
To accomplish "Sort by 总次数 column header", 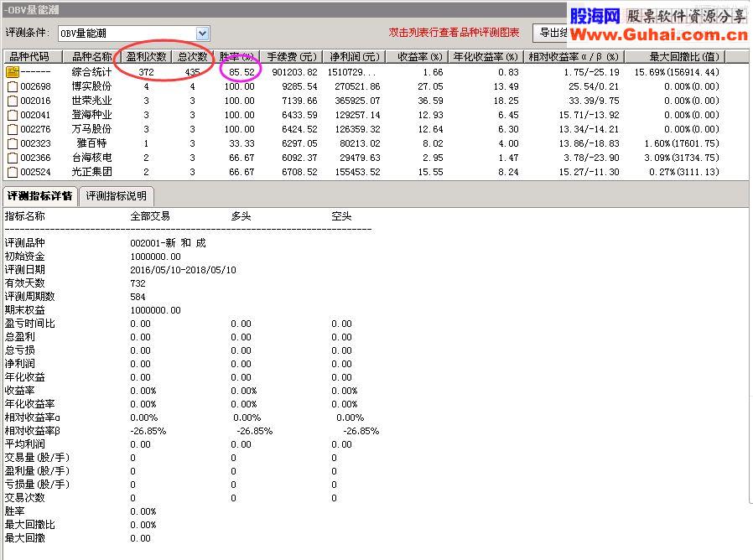I will (193, 57).
